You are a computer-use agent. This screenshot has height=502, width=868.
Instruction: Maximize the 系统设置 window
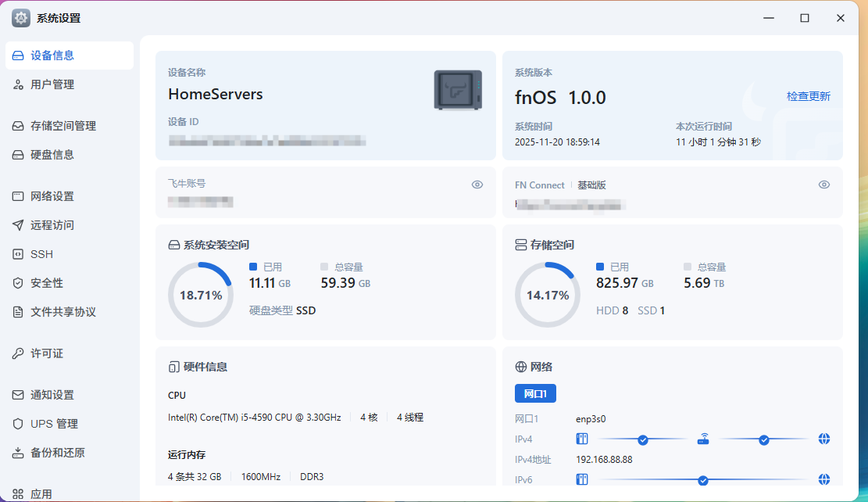(805, 18)
